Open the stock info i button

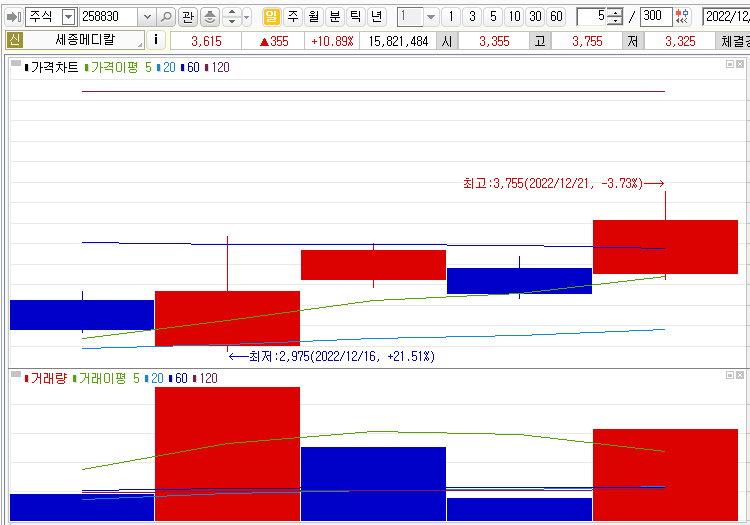click(x=155, y=40)
